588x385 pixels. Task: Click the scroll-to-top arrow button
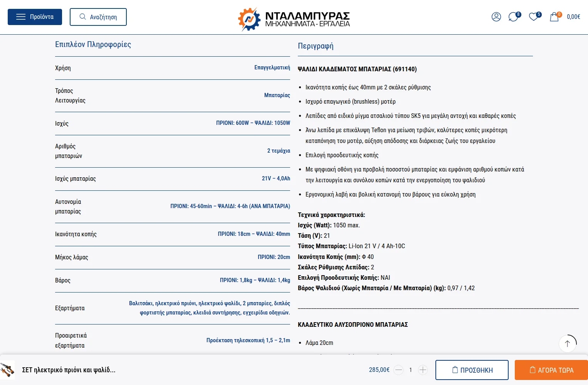click(567, 343)
